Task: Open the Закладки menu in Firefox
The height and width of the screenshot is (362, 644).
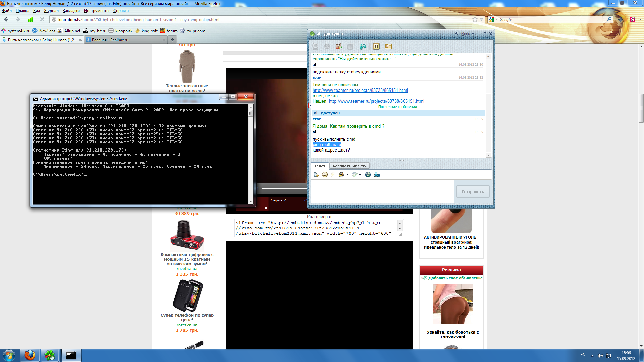Action: click(x=71, y=11)
